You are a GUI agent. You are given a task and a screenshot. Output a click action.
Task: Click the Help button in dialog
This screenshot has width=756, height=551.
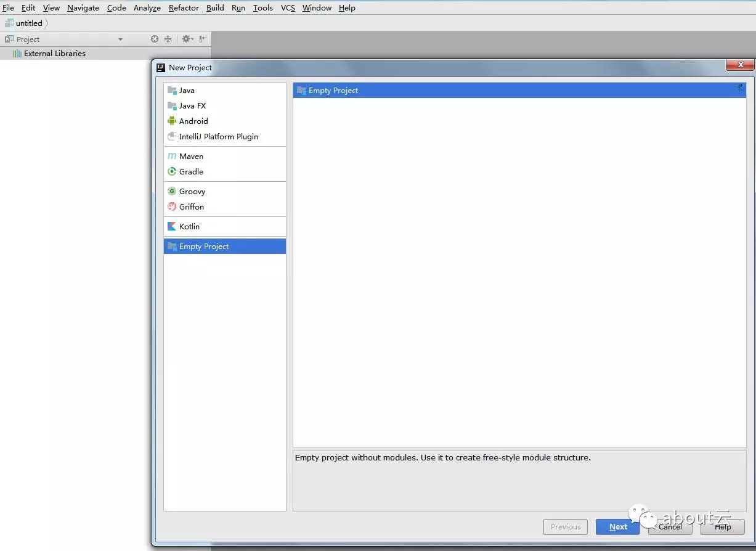point(723,527)
